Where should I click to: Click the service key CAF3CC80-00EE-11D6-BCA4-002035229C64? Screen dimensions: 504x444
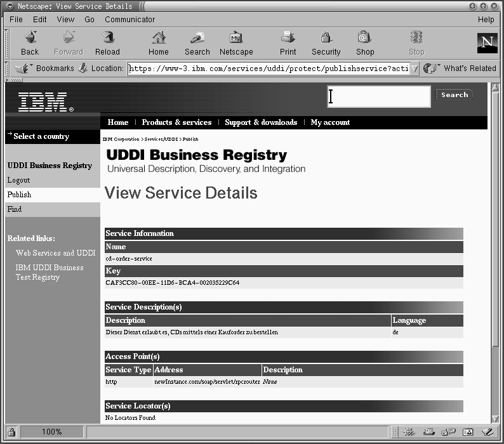click(x=172, y=283)
